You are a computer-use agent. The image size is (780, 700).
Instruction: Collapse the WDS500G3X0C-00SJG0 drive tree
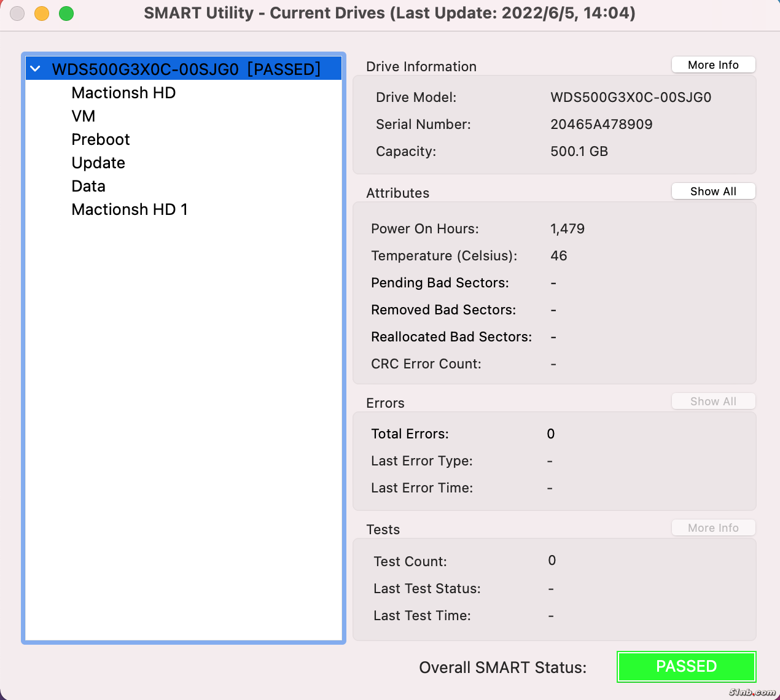coord(36,69)
